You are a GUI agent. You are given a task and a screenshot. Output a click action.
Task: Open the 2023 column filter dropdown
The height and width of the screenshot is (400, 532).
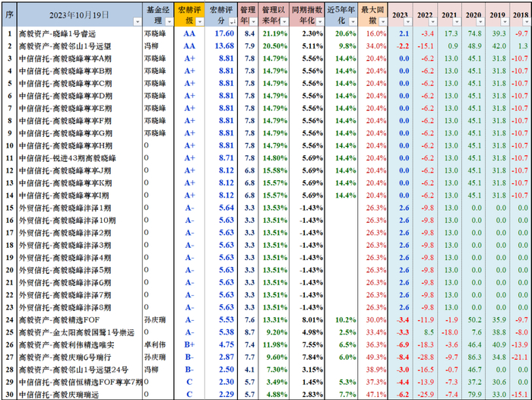408,22
